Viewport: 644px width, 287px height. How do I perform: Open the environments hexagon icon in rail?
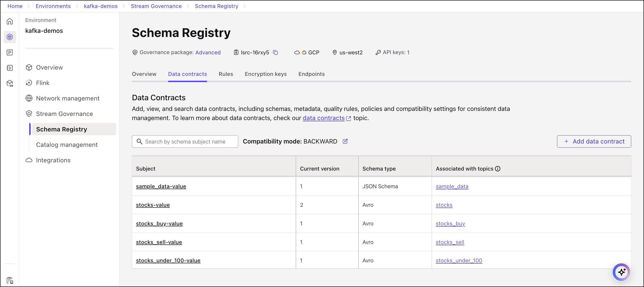[9, 37]
